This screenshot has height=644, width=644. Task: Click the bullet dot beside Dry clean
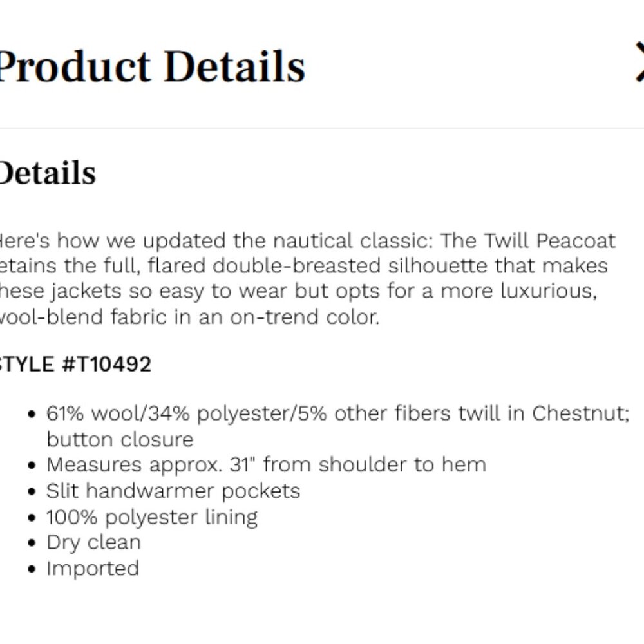pyautogui.click(x=32, y=543)
